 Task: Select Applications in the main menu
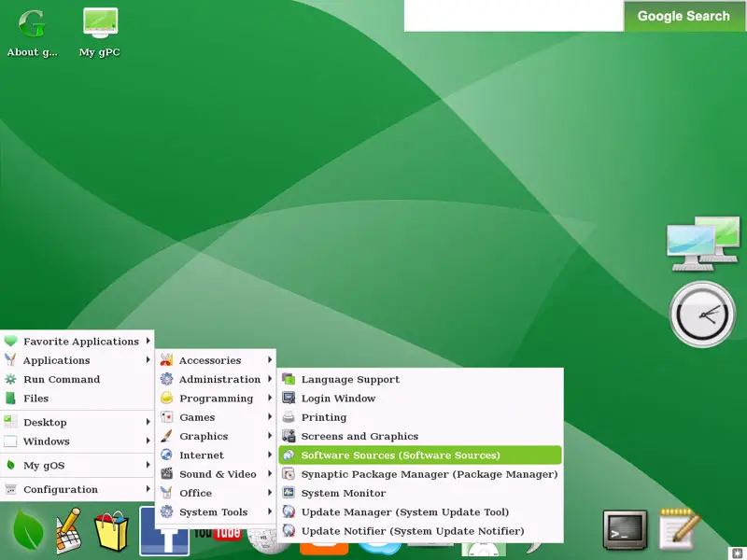tap(78, 360)
